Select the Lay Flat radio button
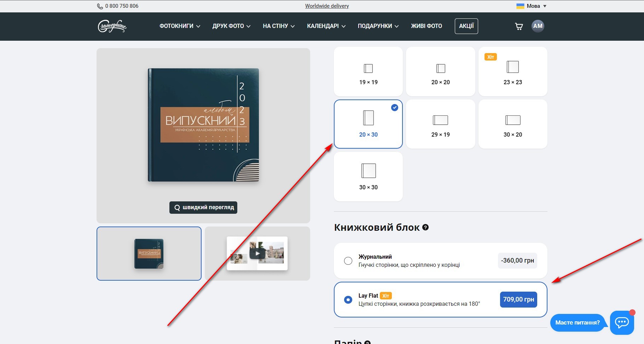Image resolution: width=644 pixels, height=344 pixels. [x=348, y=300]
